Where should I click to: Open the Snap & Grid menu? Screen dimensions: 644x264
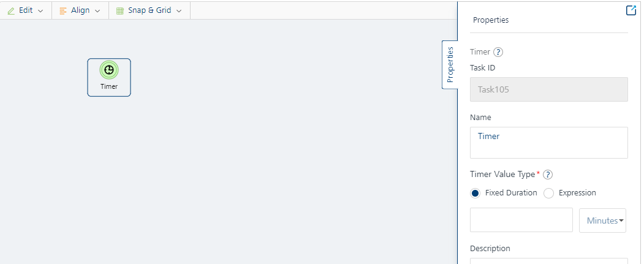pos(150,10)
